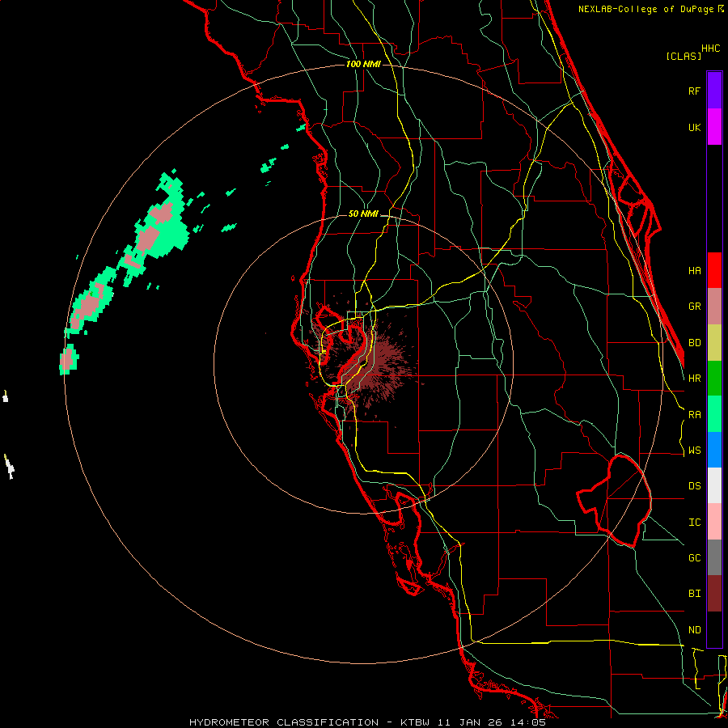Click the IC legend label
Image resolution: width=728 pixels, height=728 pixels.
pyautogui.click(x=694, y=523)
